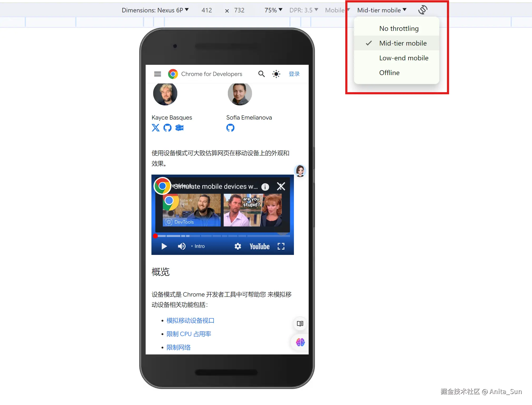Expand the Dimensions Nexus 6P dropdown
532x405 pixels.
pos(155,10)
